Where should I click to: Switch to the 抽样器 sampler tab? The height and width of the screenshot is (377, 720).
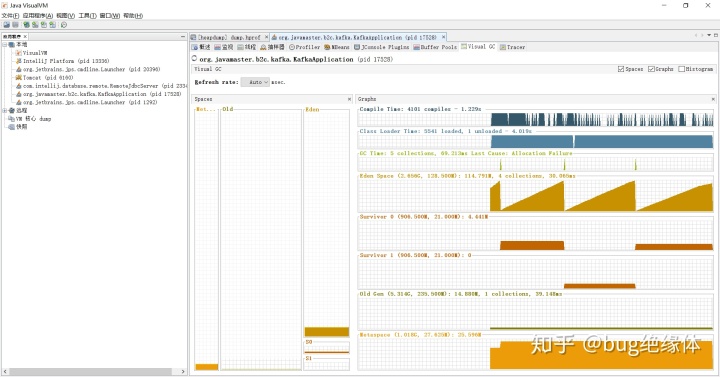(272, 47)
